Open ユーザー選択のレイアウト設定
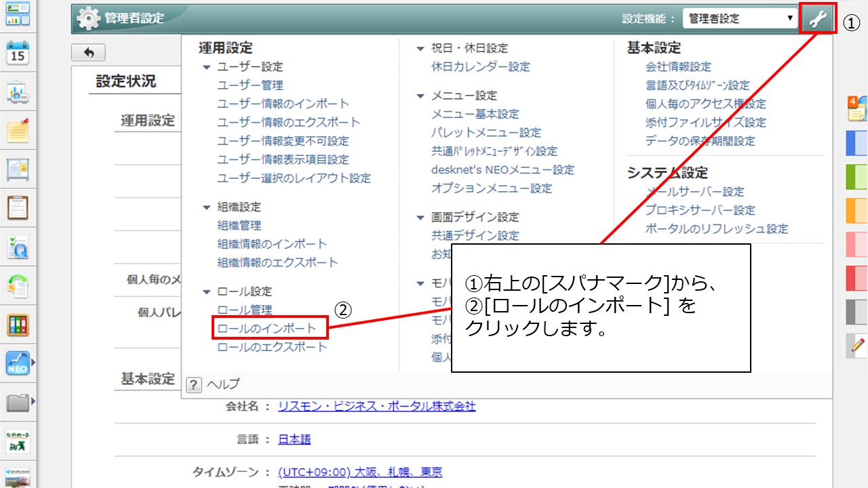This screenshot has height=488, width=868. pyautogui.click(x=294, y=178)
